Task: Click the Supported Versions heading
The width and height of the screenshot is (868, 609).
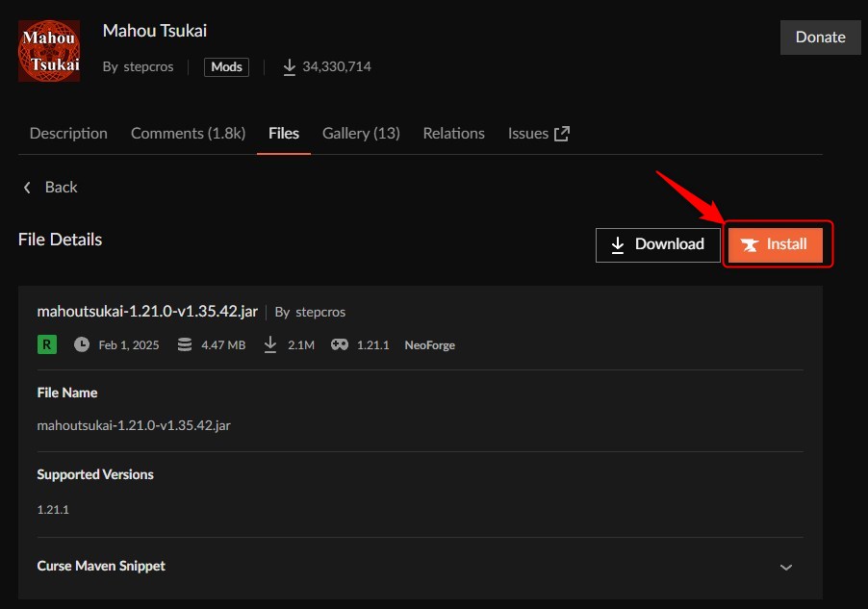Action: pos(95,474)
